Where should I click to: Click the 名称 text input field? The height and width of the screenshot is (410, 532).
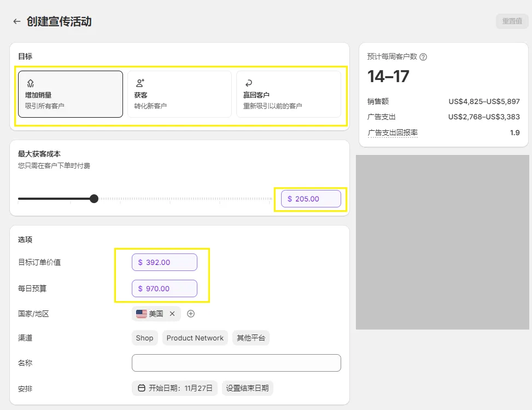pyautogui.click(x=236, y=363)
